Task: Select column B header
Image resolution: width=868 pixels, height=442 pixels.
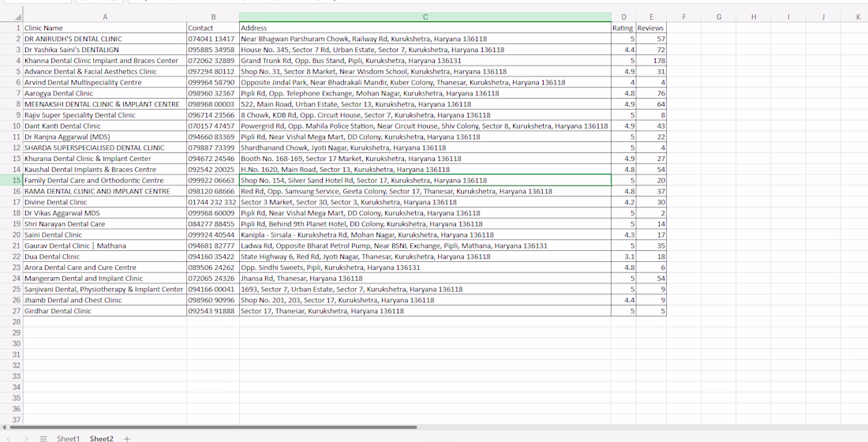Action: pos(213,17)
